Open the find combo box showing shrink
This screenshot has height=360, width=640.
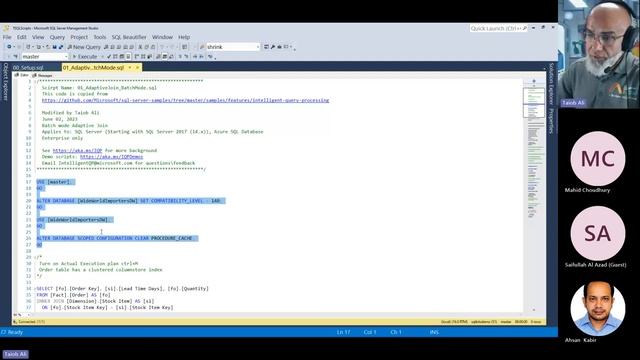(233, 47)
